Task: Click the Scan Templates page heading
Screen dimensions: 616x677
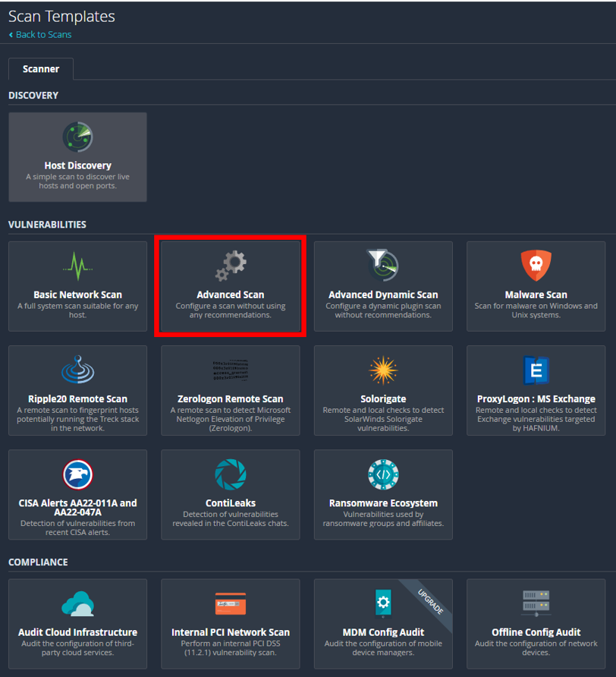Action: 61,16
